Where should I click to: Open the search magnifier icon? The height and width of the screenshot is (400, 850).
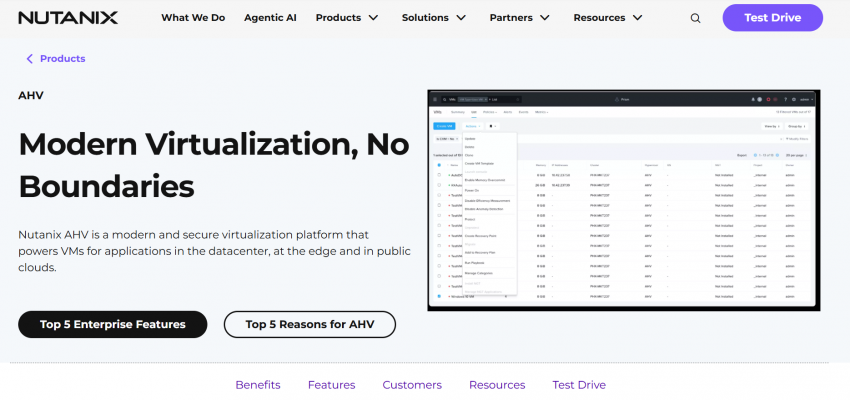pyautogui.click(x=695, y=18)
